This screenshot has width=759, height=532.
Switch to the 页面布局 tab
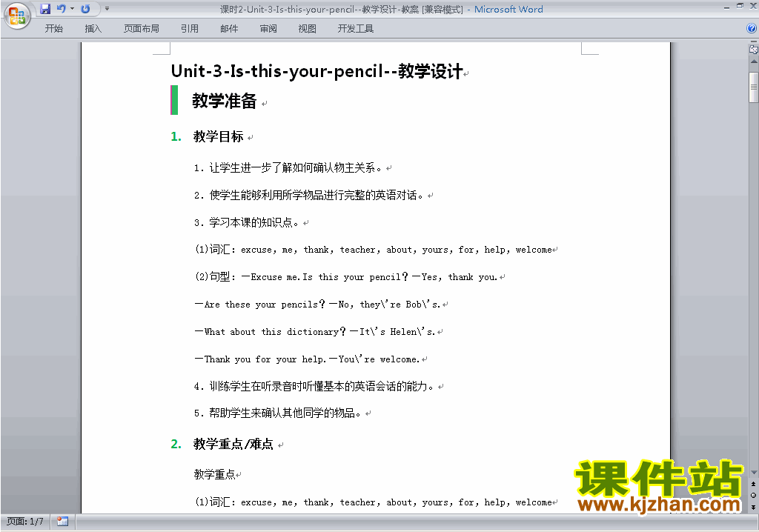(x=142, y=29)
